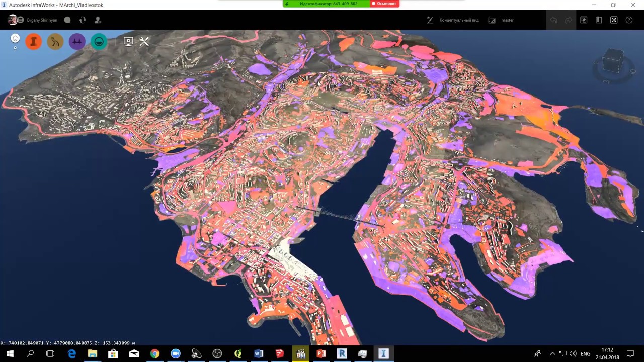The image size is (644, 362).
Task: Open OBS Studio from taskbar
Action: (x=217, y=353)
